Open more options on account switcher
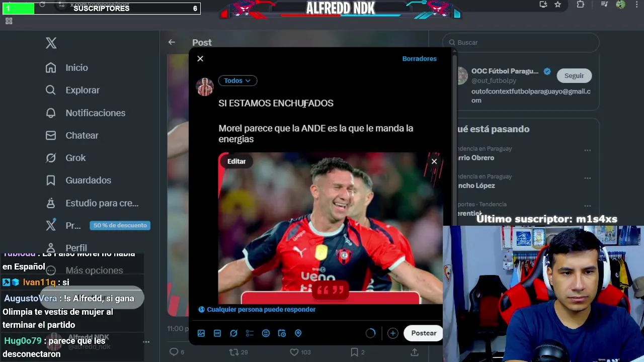Image resolution: width=644 pixels, height=362 pixels. pos(146,342)
